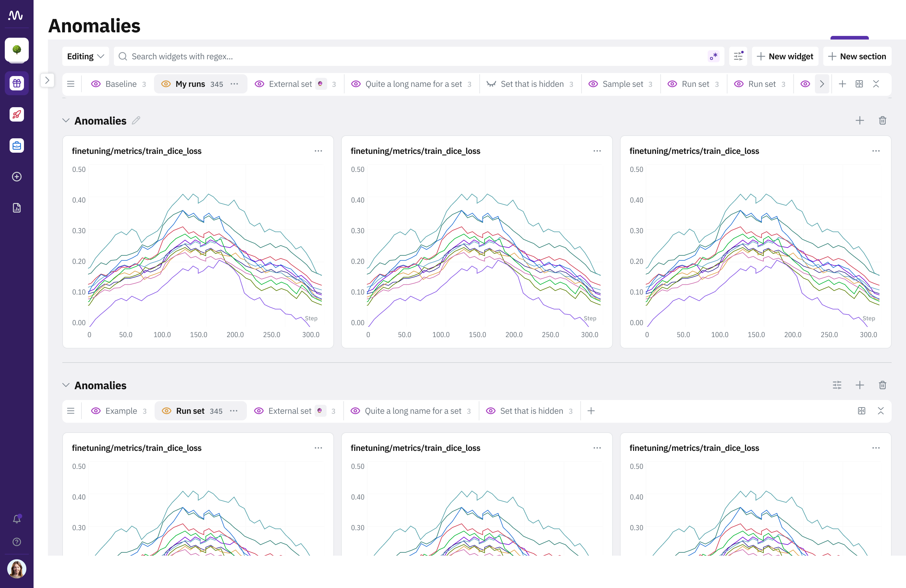Focus the Search widgets with regex field
Image resolution: width=906 pixels, height=588 pixels.
point(419,56)
